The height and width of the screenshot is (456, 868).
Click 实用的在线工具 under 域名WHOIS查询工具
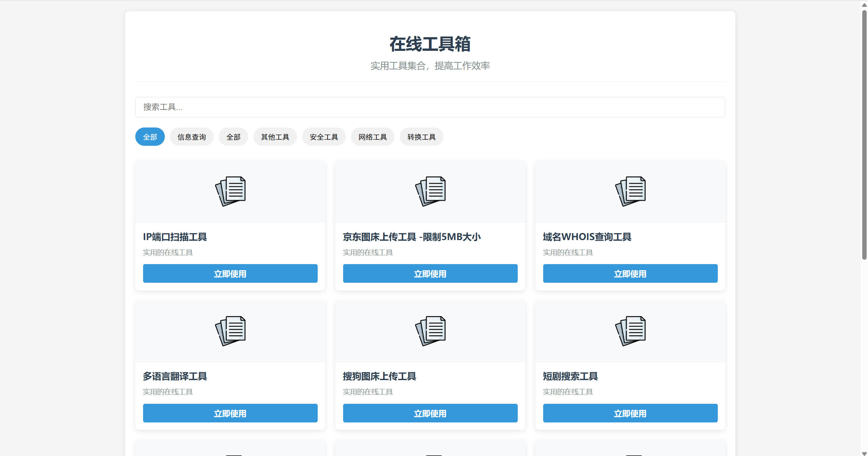568,252
